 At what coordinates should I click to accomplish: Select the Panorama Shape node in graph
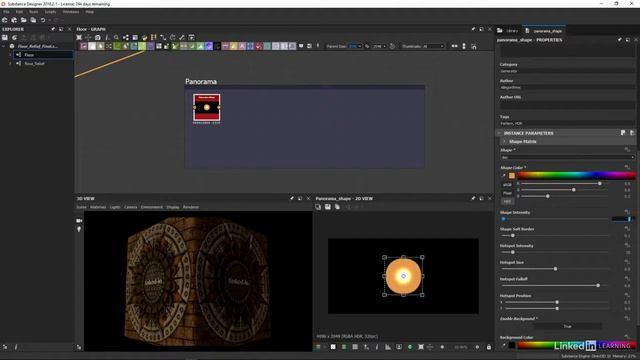[x=207, y=107]
